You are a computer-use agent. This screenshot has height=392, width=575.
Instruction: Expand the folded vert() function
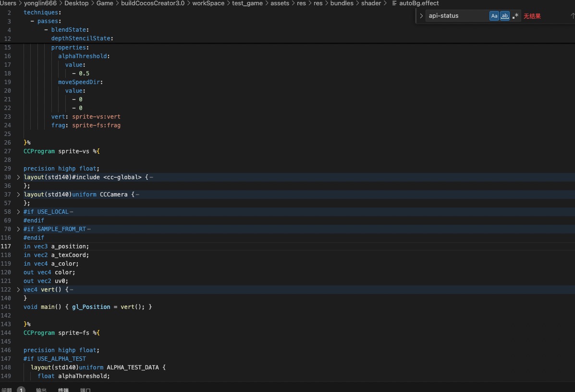point(19,290)
